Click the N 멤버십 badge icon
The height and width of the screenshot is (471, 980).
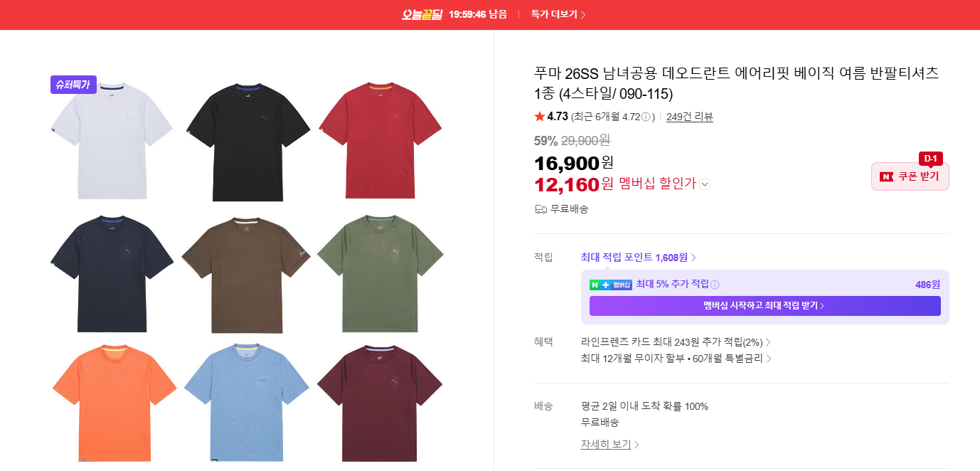(x=610, y=285)
